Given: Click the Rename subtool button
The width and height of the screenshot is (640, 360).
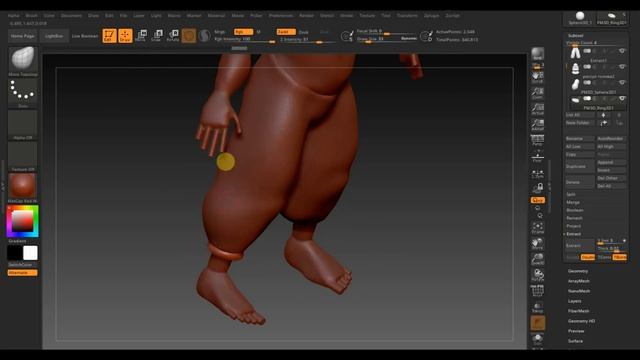Looking at the screenshot, I should (x=580, y=139).
